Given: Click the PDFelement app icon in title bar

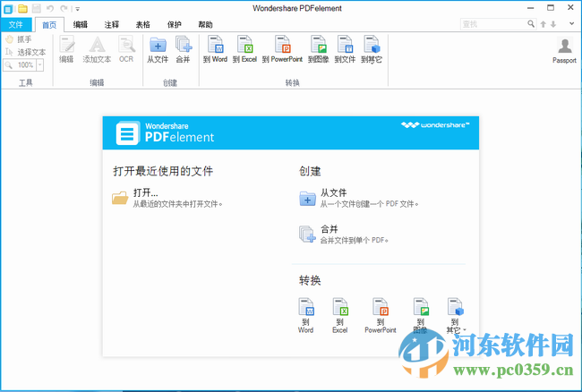Looking at the screenshot, I should pos(8,9).
